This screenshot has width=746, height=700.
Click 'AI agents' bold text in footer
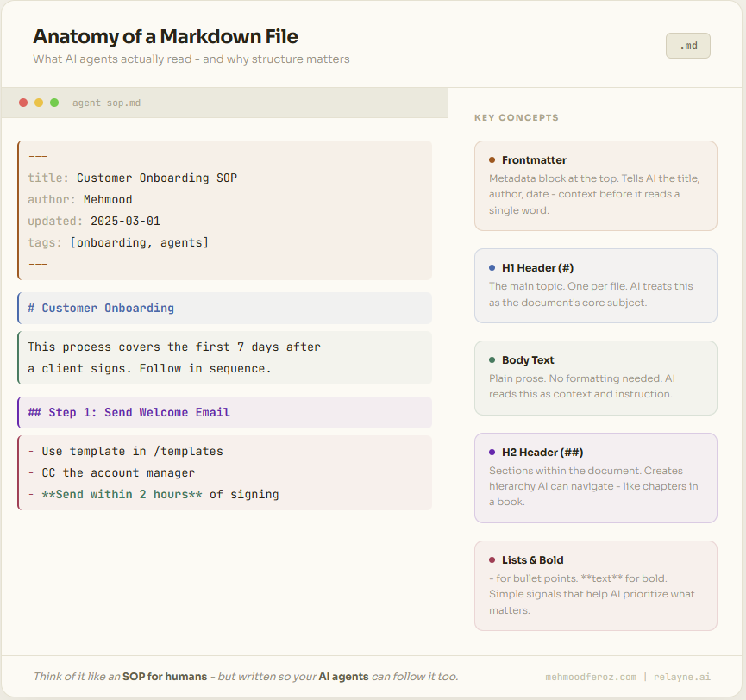tap(343, 676)
